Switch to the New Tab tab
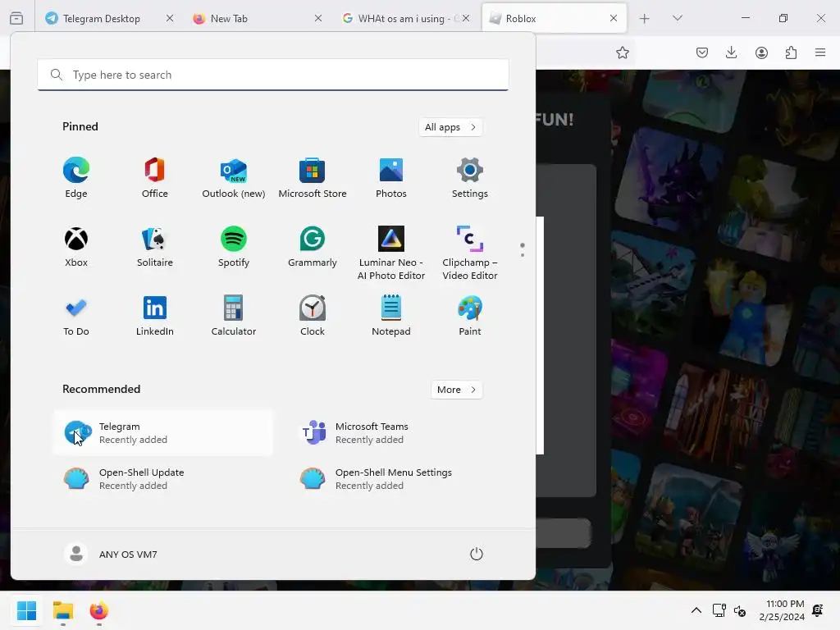The width and height of the screenshot is (840, 630). coord(257,18)
